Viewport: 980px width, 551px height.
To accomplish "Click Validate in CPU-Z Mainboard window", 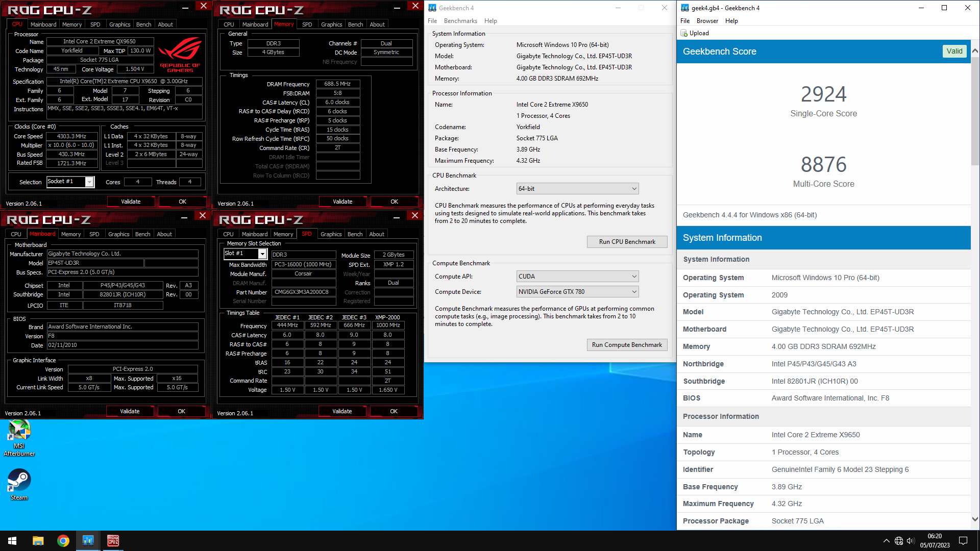I will [130, 411].
